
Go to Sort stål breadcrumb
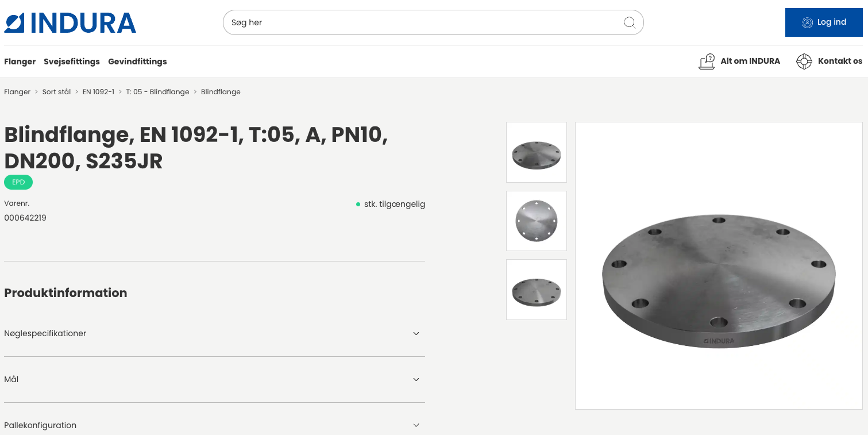pyautogui.click(x=56, y=92)
